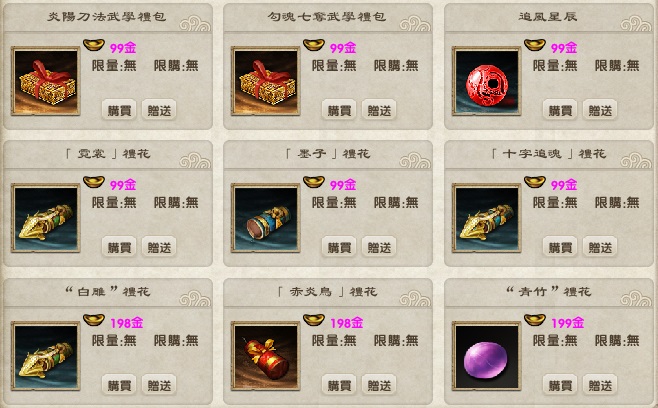Buy the 199金 青竹 禮花
Screen dimensions: 658x408
pos(560,384)
